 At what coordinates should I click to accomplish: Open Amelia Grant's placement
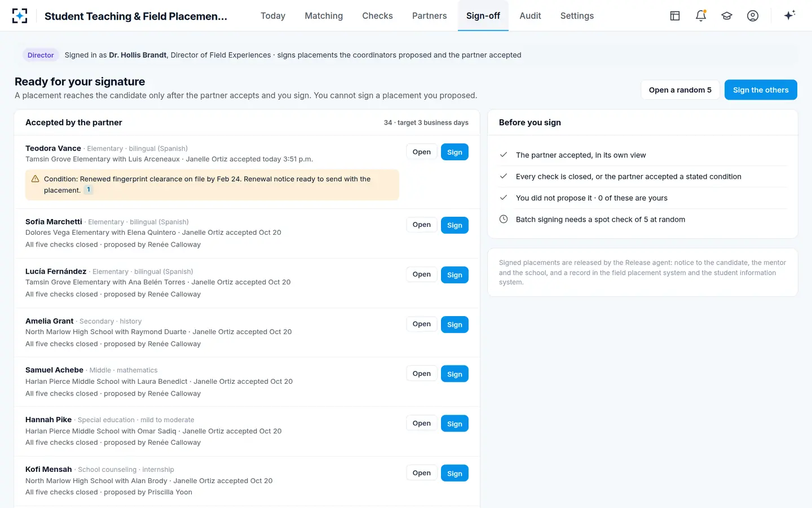421,324
